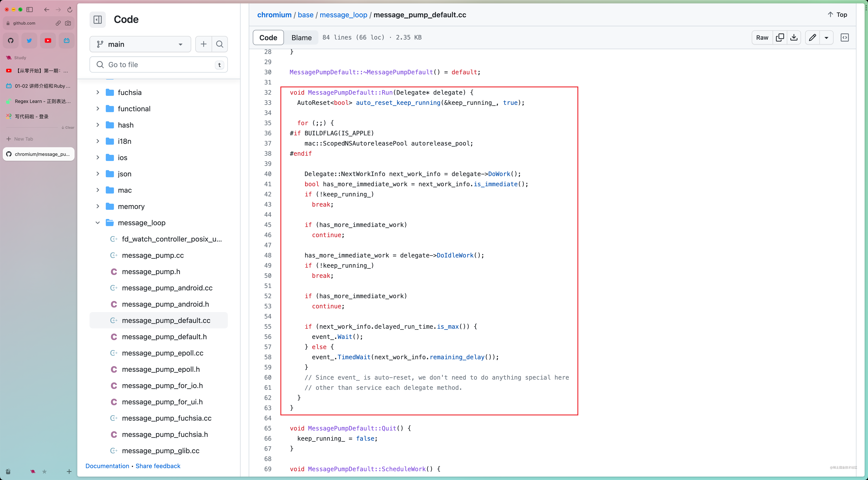Open the main branch selector dropdown
Screen dimensions: 868x480
(140, 44)
